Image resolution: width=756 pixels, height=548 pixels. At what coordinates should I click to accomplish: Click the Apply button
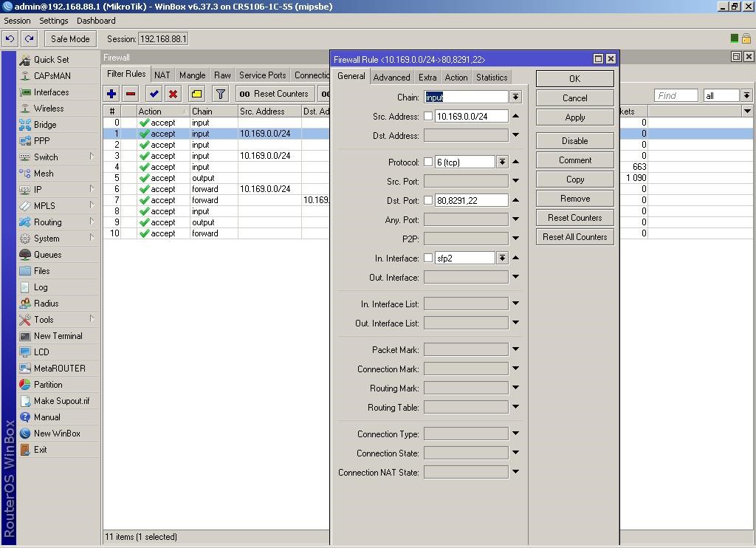tap(574, 117)
